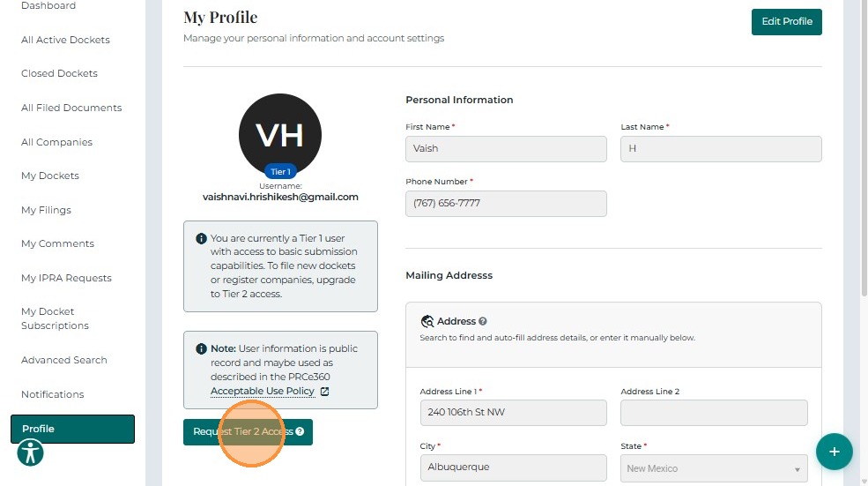Click the Tier 2 help question icon
The image size is (868, 486).
click(x=300, y=432)
